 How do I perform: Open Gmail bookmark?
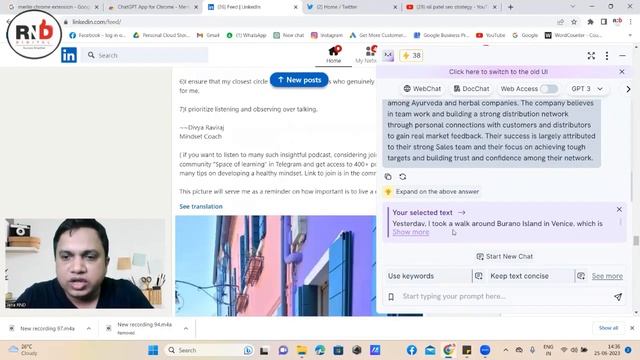(208, 36)
